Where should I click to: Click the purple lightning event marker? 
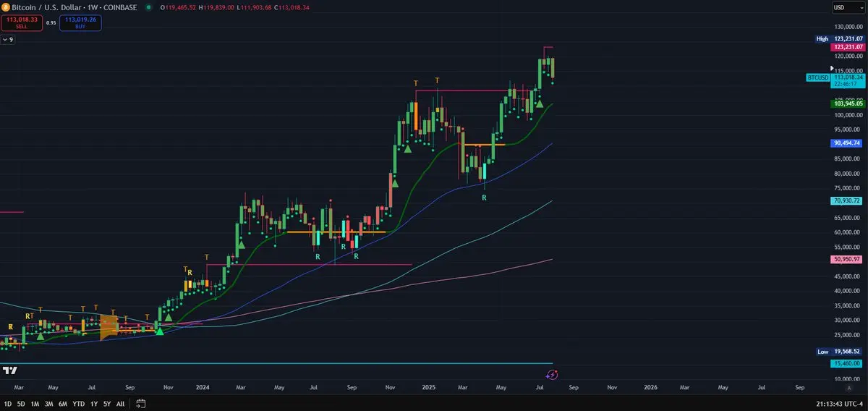[553, 374]
